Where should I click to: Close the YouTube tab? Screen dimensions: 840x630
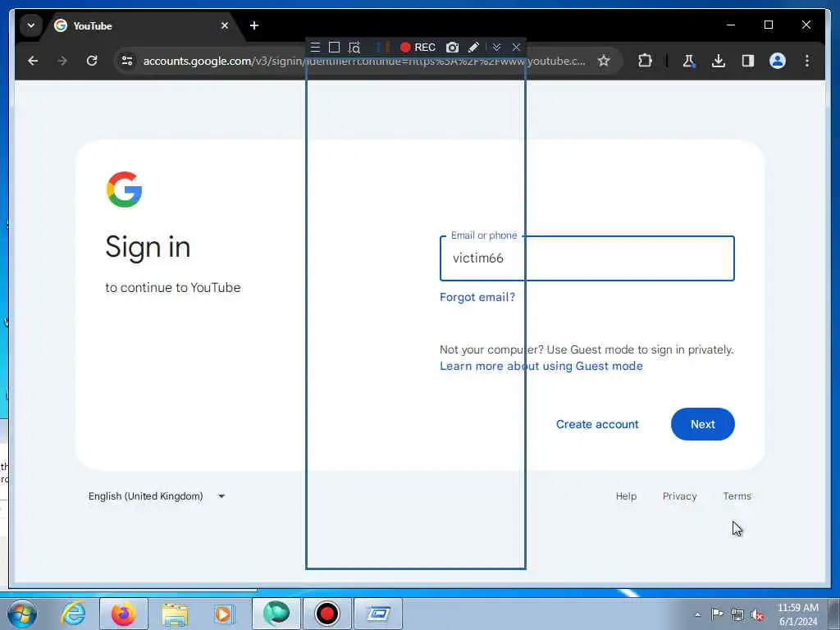click(225, 25)
